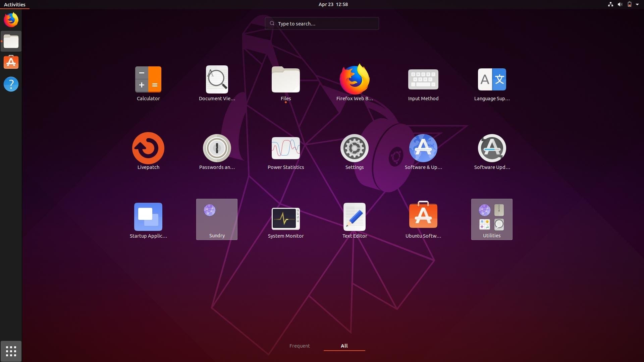Click the Apr 23 clock button
The height and width of the screenshot is (362, 644).
click(333, 4)
